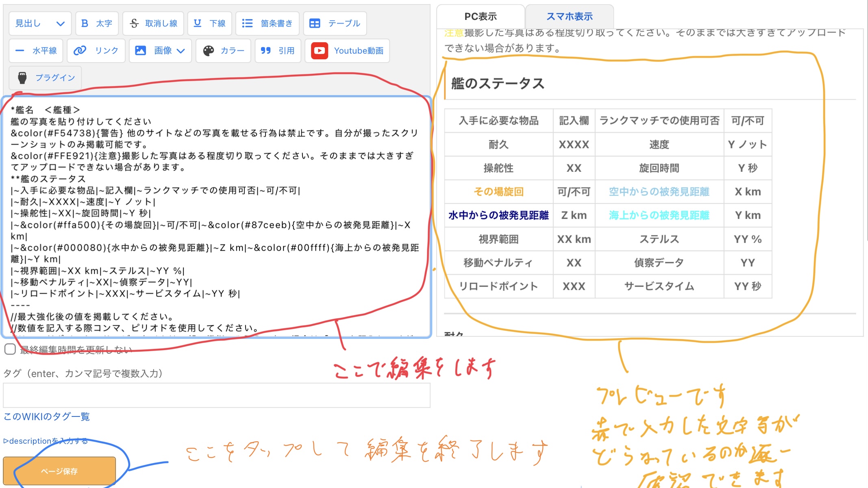Open the プラグイン plug icon
Screen dimensions: 868x488
(x=22, y=78)
